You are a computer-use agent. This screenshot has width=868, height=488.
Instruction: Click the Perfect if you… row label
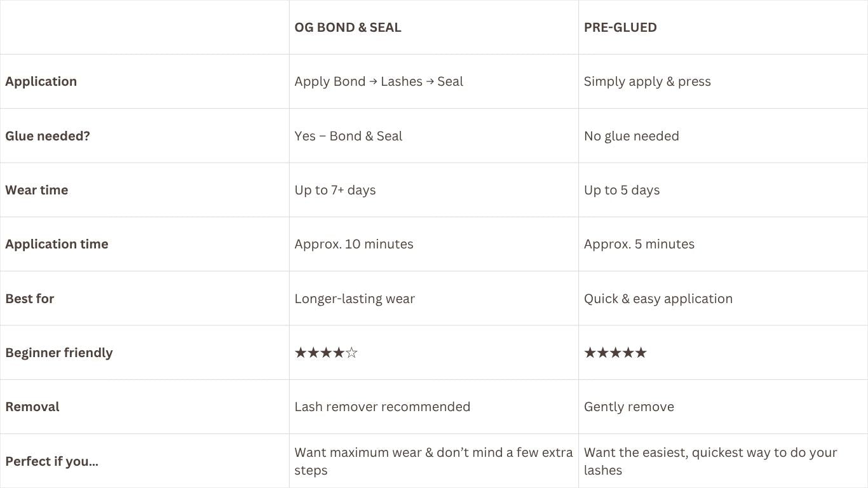(x=52, y=461)
